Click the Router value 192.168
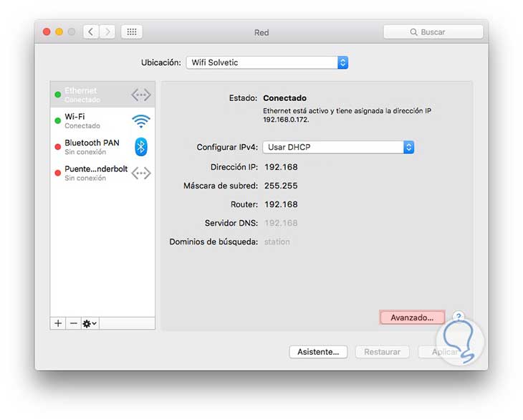The width and height of the screenshot is (523, 420). click(281, 204)
